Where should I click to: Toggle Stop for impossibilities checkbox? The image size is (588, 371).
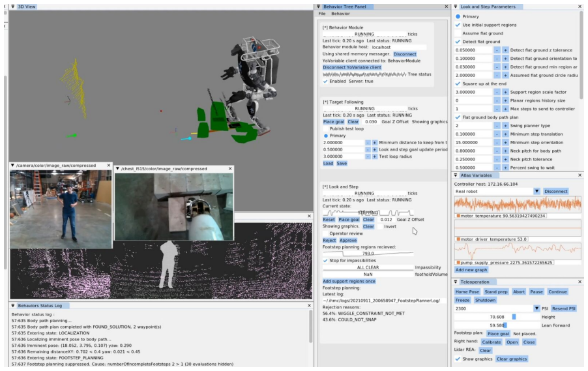pos(325,261)
